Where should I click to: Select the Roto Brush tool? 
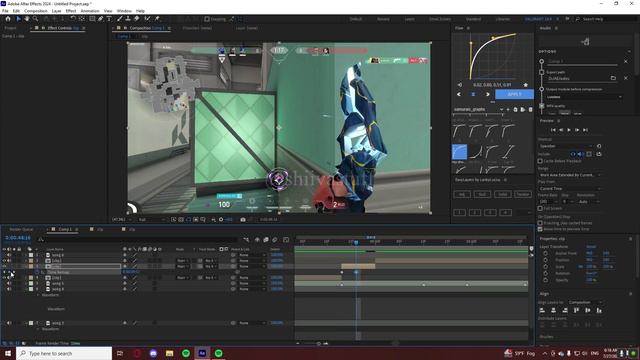[x=147, y=19]
